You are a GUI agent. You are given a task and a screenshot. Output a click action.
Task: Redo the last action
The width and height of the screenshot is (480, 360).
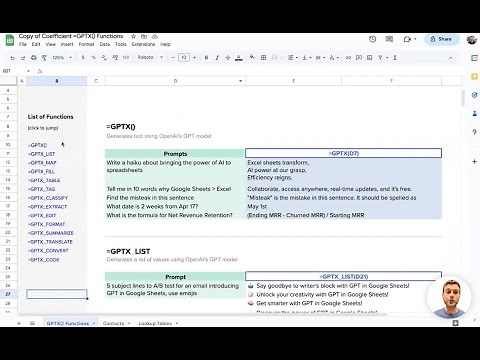(x=23, y=58)
